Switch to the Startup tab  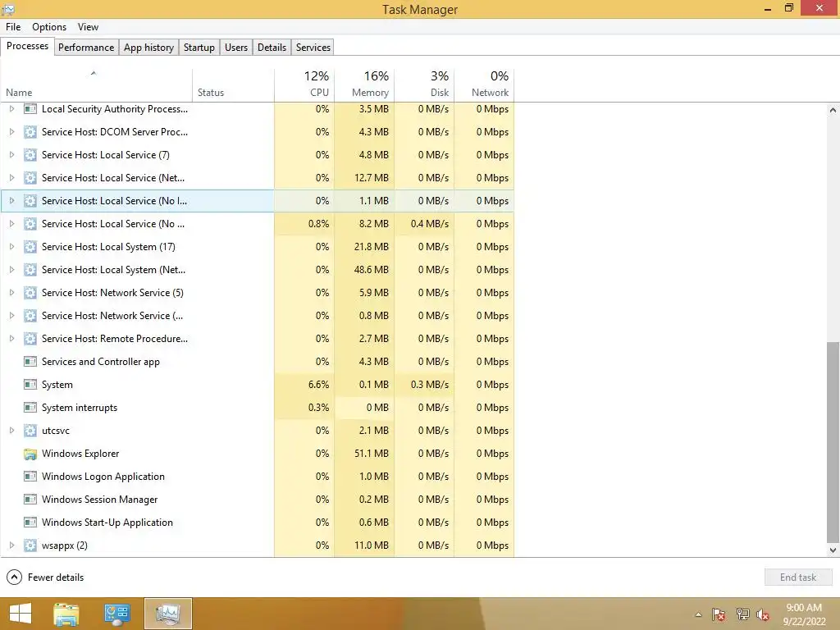pyautogui.click(x=199, y=47)
